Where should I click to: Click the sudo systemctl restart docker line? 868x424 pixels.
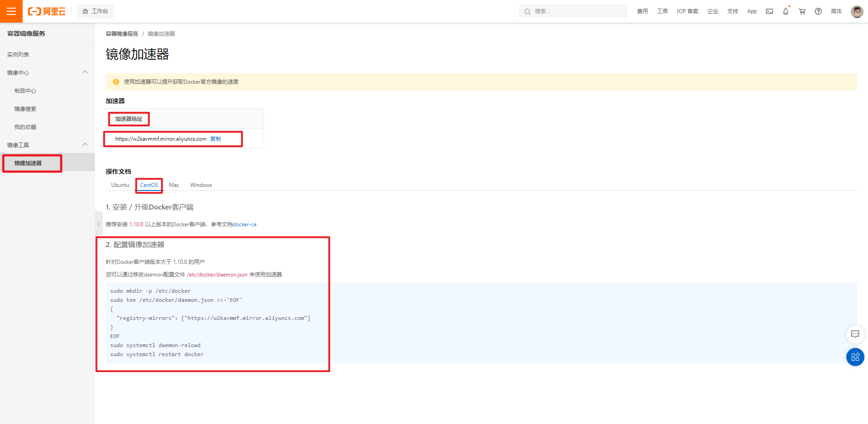point(157,354)
